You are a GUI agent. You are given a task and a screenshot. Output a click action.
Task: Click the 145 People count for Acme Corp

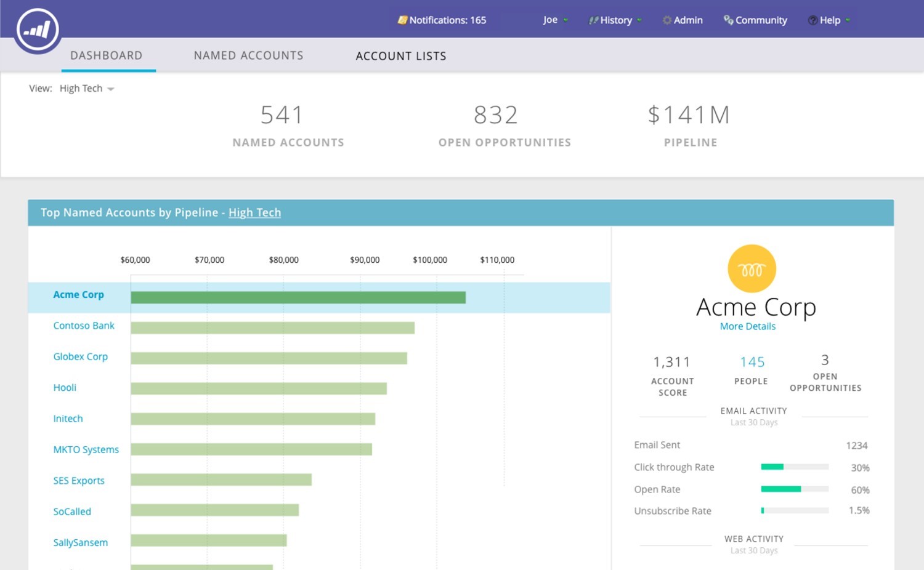point(751,361)
